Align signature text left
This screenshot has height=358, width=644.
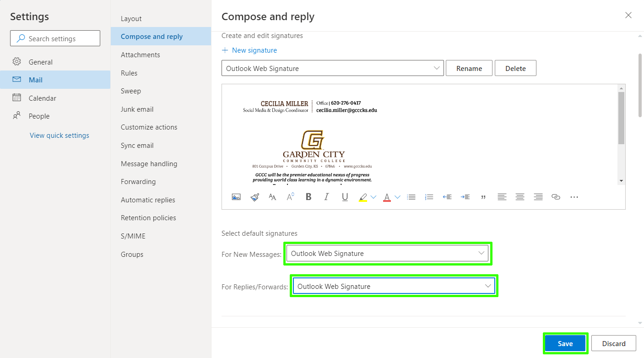pos(502,197)
